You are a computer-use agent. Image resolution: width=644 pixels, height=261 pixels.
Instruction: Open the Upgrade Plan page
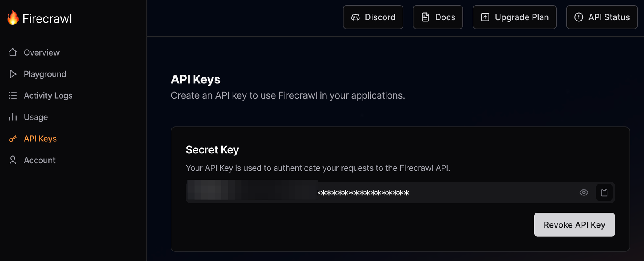click(514, 17)
